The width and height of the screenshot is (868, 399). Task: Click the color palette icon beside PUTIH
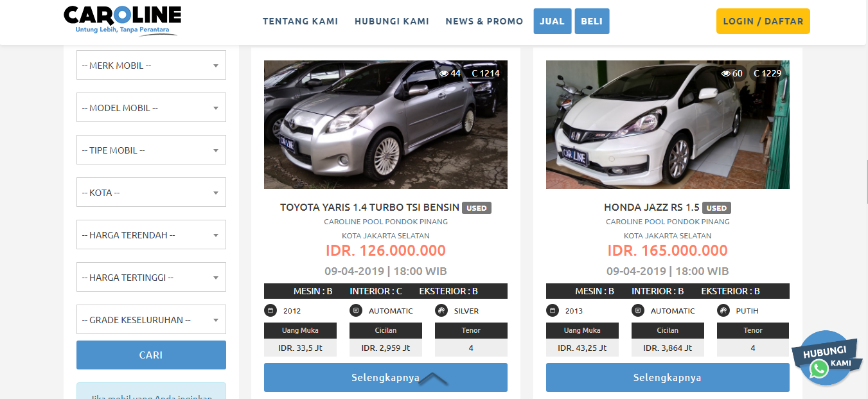pyautogui.click(x=723, y=311)
